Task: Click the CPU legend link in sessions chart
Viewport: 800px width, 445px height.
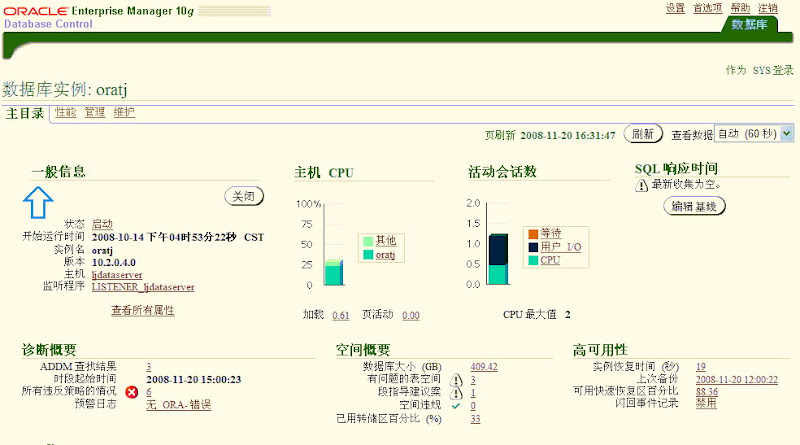Action: click(550, 260)
